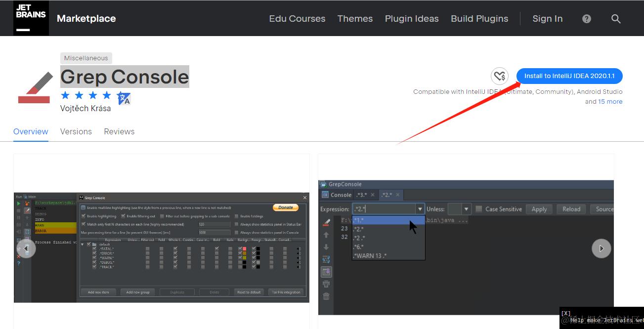This screenshot has height=329, width=644.
Task: Toggle the Enable filtering out checkbox
Action: coord(123,216)
